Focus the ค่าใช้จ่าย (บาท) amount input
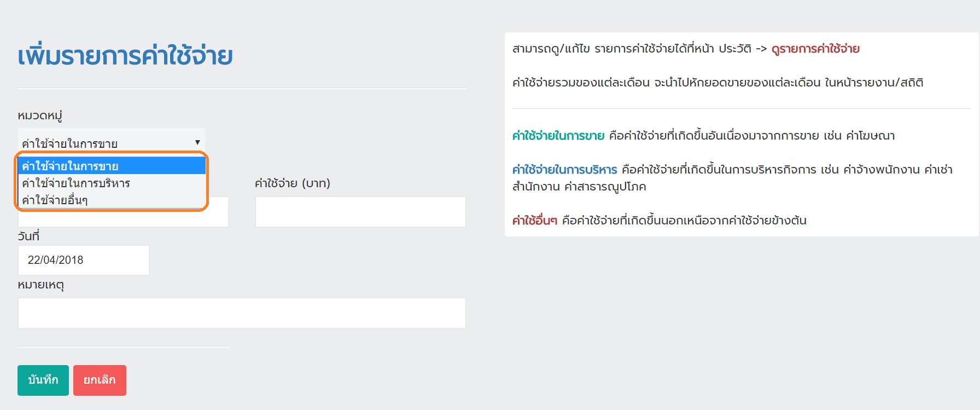980x410 pixels. [x=360, y=212]
